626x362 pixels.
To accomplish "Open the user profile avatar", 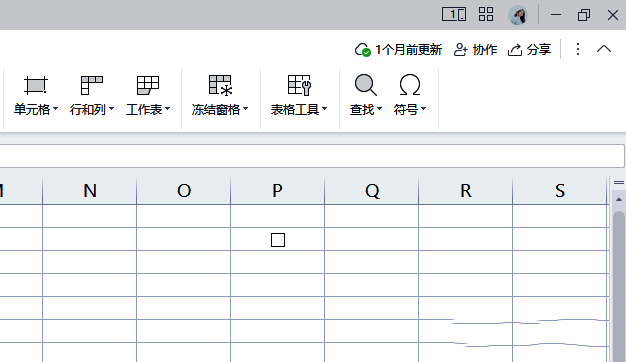I will 518,16.
